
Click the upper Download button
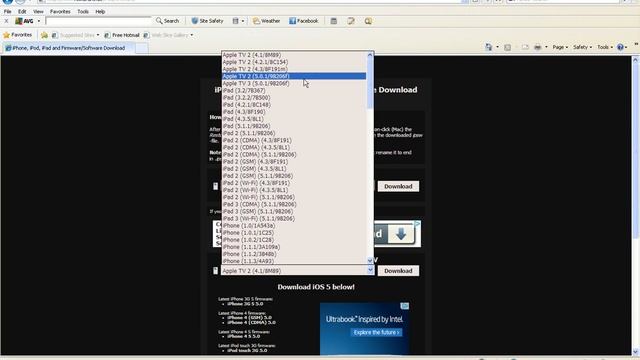click(398, 187)
